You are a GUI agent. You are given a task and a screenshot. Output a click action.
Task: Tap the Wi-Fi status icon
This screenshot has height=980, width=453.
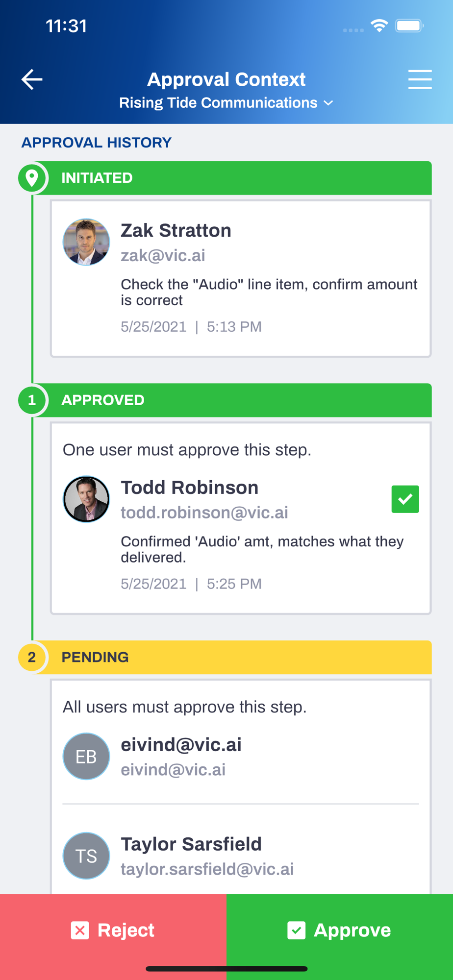click(x=379, y=25)
